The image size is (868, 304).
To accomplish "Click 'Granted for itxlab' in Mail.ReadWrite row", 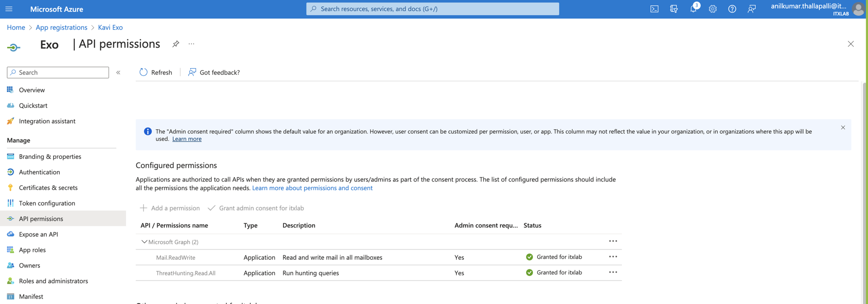I will pyautogui.click(x=559, y=257).
